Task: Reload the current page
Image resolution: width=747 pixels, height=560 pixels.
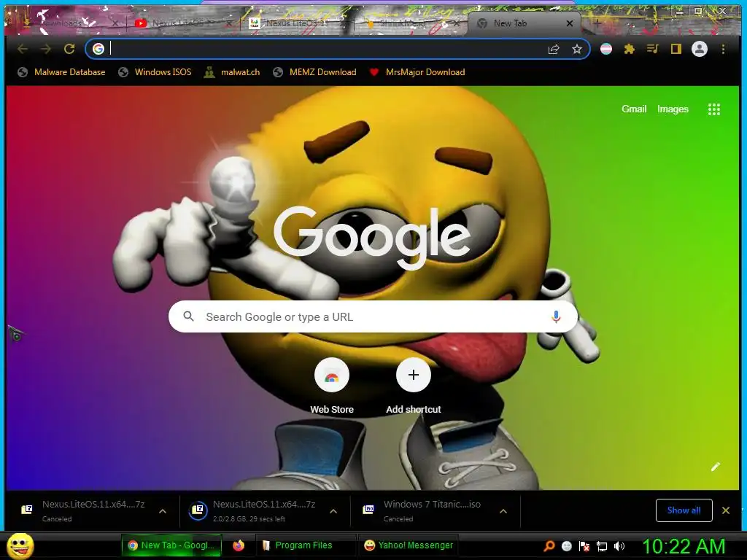Action: (x=69, y=49)
